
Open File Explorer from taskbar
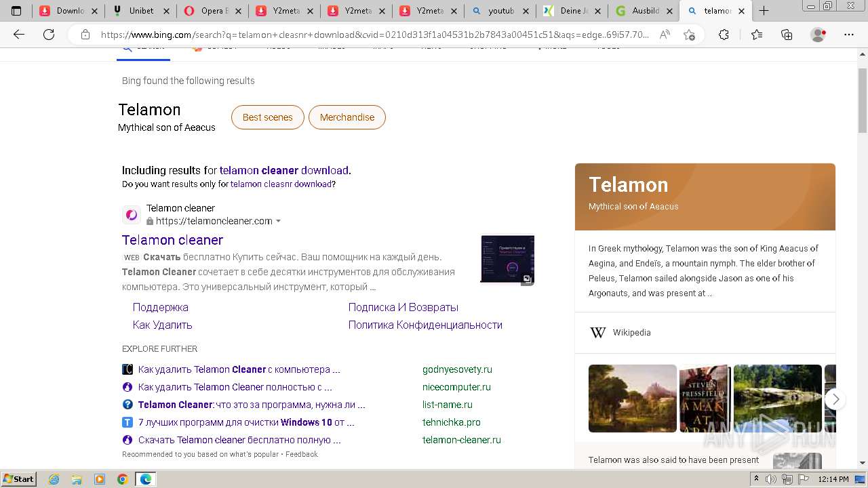[x=77, y=479]
